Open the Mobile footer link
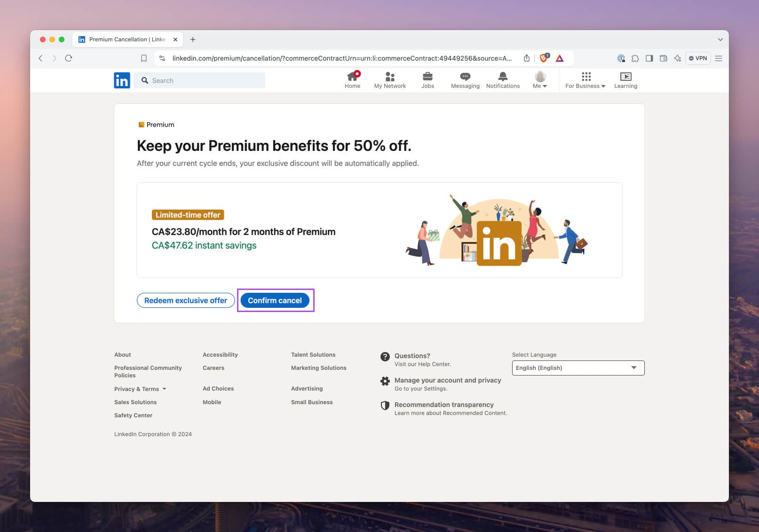The width and height of the screenshot is (759, 532). coord(212,402)
